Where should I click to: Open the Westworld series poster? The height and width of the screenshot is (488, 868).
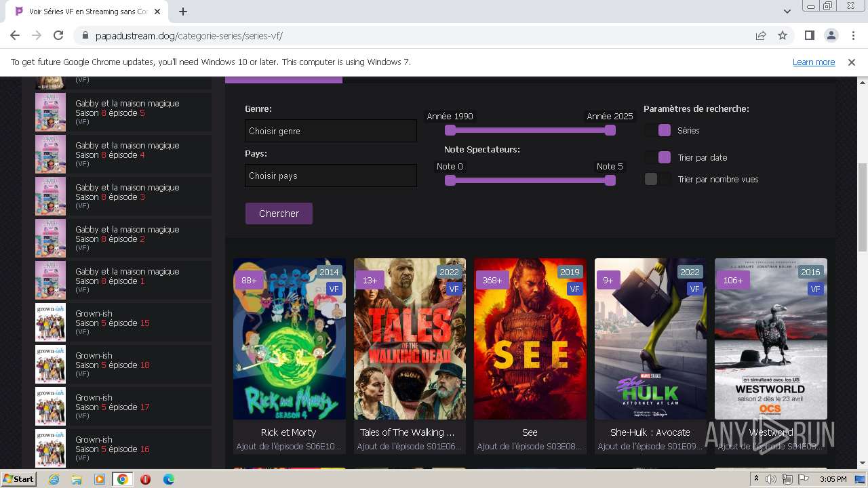click(771, 339)
